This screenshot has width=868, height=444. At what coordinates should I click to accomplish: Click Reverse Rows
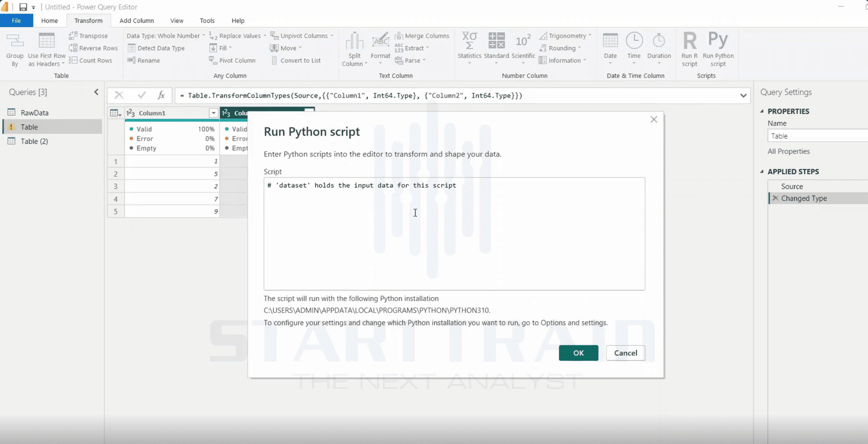(x=94, y=48)
